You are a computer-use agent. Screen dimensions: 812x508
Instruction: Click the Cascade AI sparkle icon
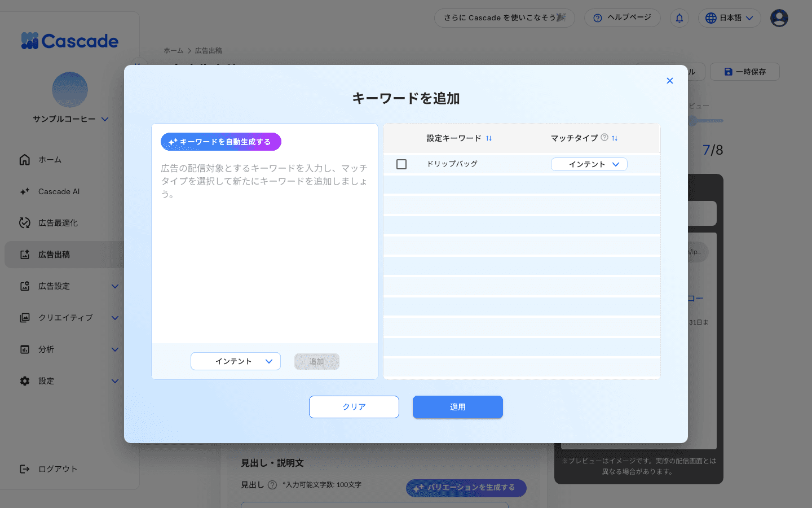[x=25, y=191]
